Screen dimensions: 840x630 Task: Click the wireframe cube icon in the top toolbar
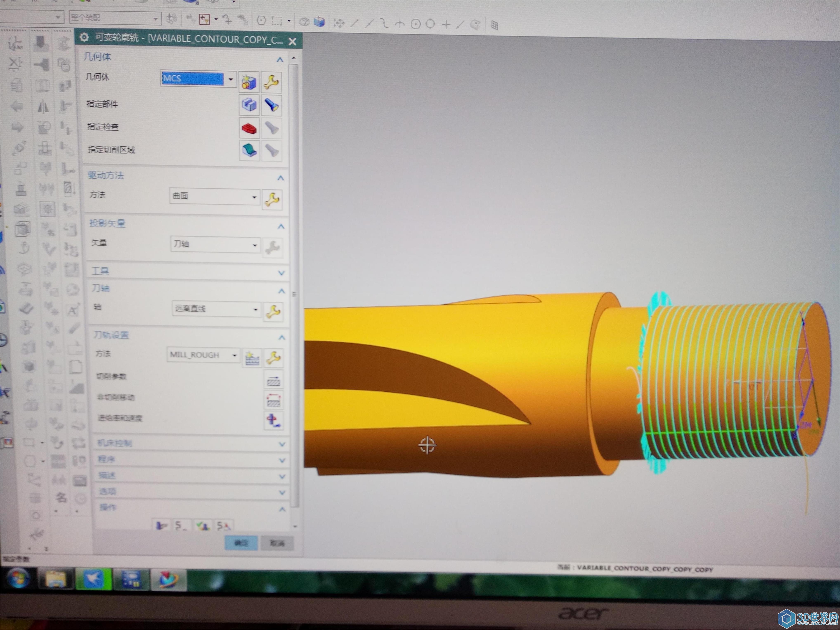coord(304,22)
